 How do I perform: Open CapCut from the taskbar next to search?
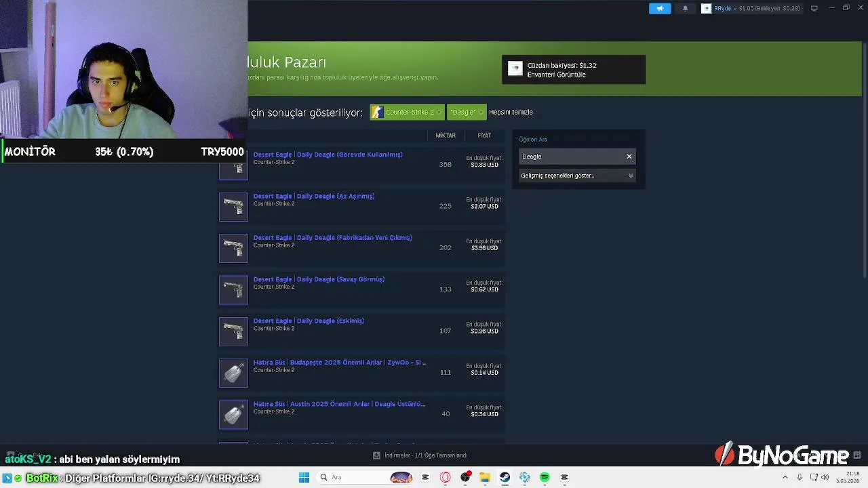[425, 477]
